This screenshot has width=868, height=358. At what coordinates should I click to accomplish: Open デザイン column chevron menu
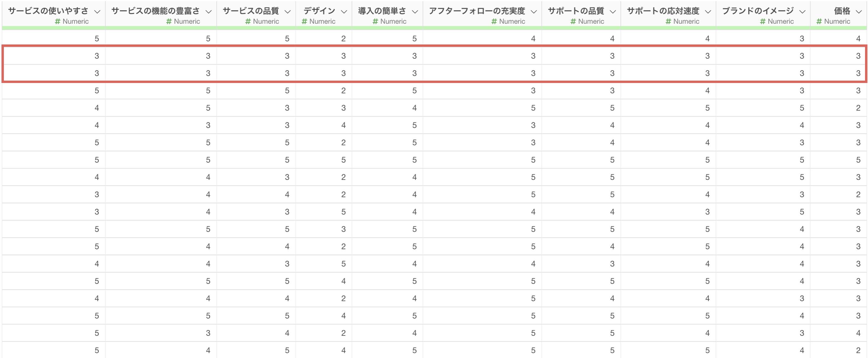[344, 12]
